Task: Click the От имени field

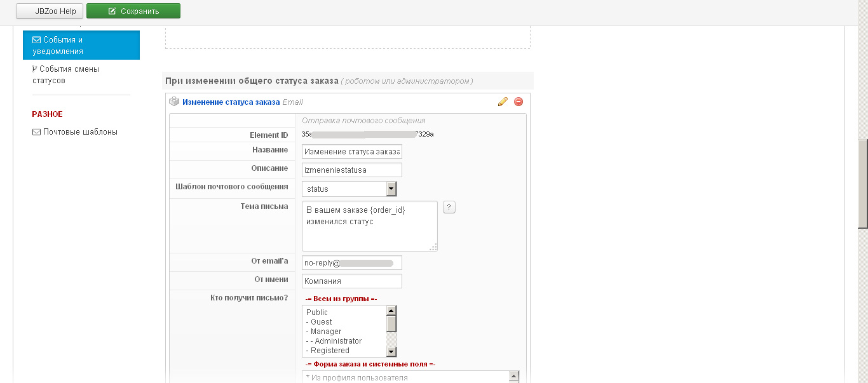Action: click(352, 281)
